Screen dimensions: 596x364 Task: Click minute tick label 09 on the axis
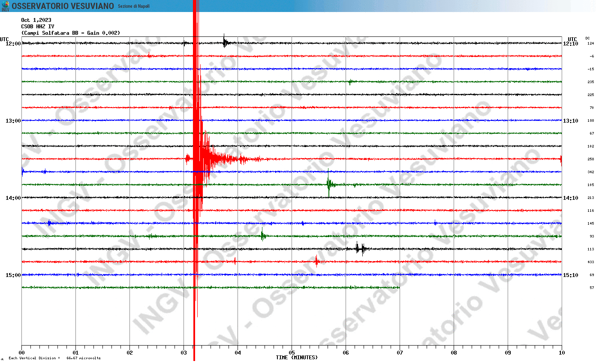(508, 353)
